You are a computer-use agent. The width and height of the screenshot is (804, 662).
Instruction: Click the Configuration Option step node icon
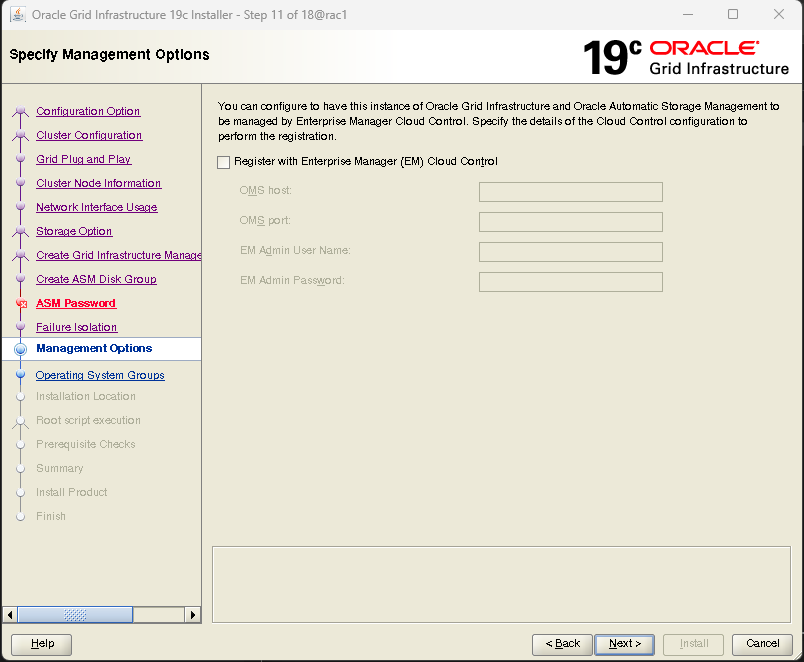pos(21,111)
